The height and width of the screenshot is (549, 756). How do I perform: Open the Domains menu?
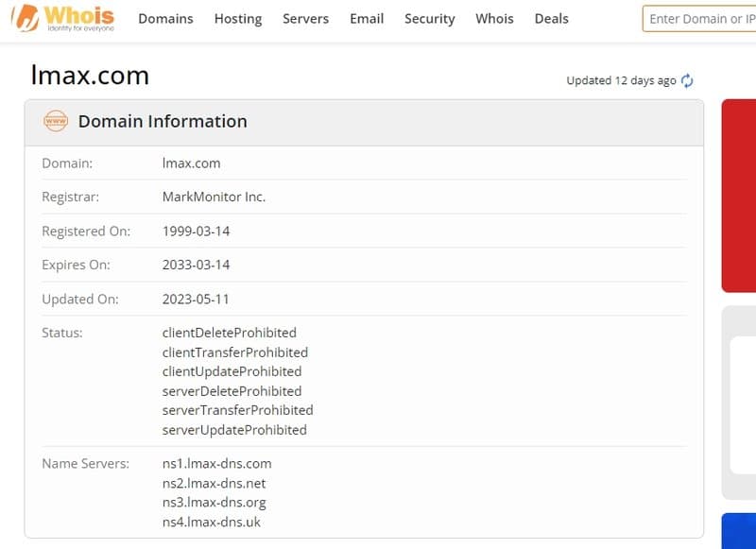[x=165, y=19]
